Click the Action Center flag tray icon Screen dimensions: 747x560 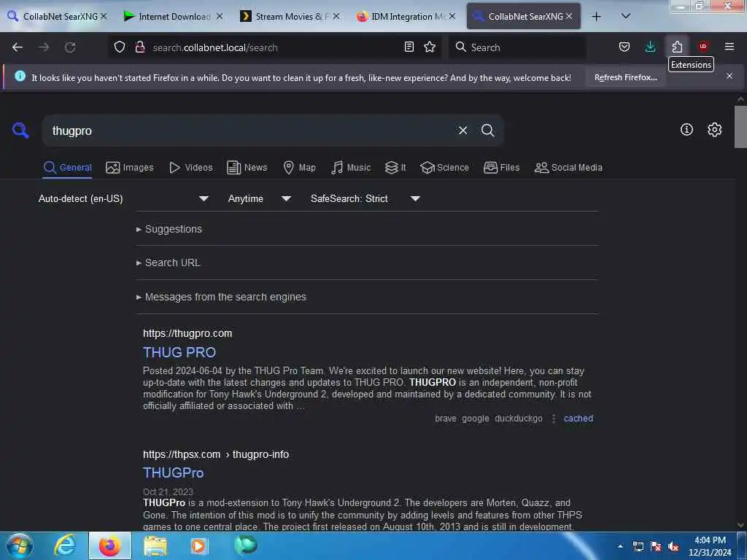[x=656, y=547]
